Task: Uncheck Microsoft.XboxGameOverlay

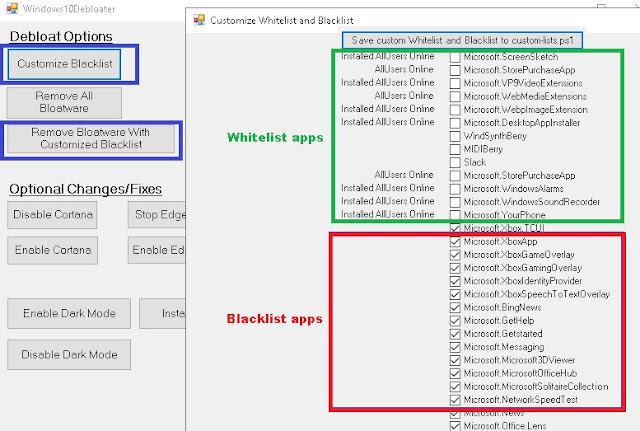Action: (455, 255)
